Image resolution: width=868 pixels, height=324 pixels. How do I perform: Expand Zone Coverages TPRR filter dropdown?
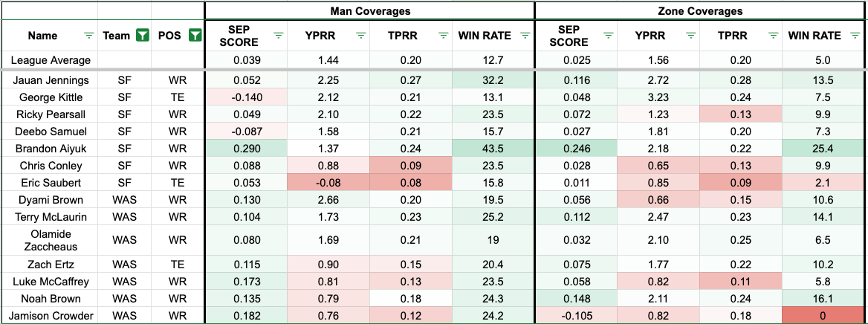tap(773, 35)
